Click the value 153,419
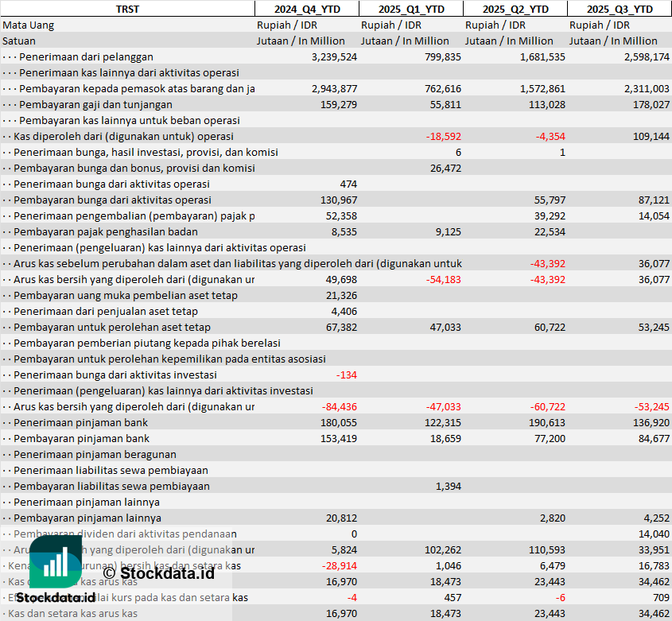 tap(339, 438)
